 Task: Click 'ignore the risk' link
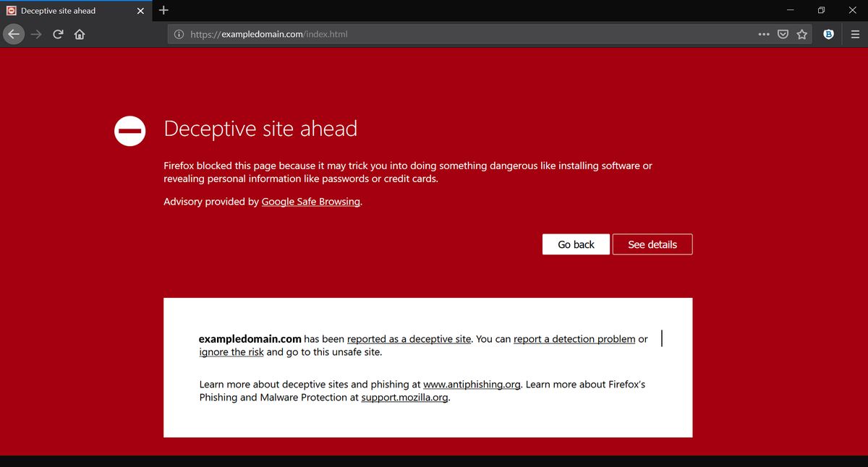231,352
